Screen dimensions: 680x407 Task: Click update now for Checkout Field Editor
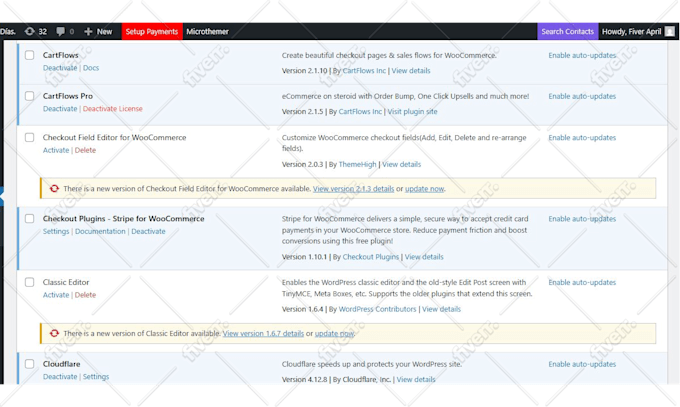425,189
